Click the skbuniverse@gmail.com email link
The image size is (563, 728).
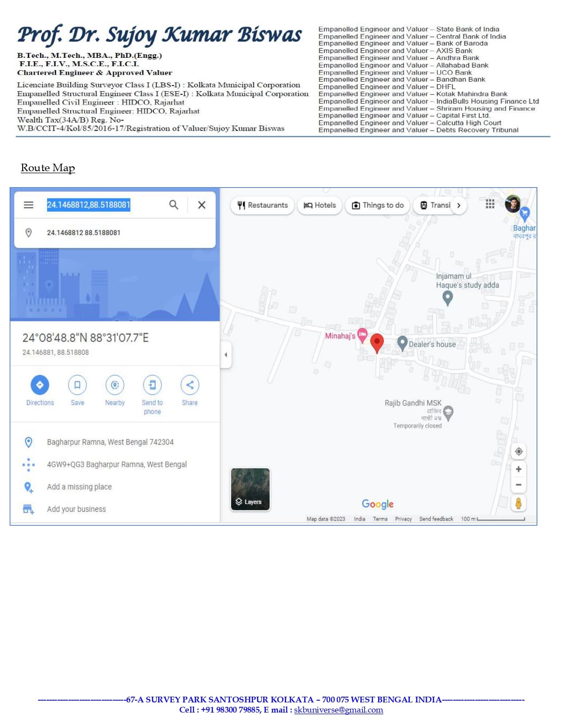click(x=339, y=710)
